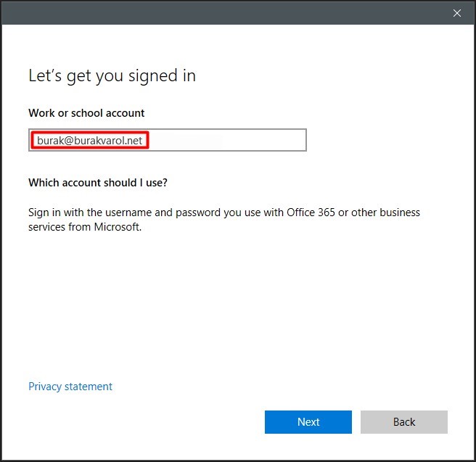Click the Next button

coord(308,422)
